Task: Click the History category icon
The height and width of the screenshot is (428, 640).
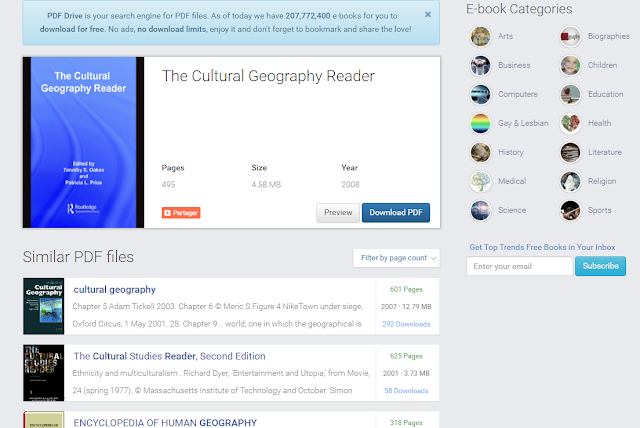Action: pyautogui.click(x=480, y=152)
